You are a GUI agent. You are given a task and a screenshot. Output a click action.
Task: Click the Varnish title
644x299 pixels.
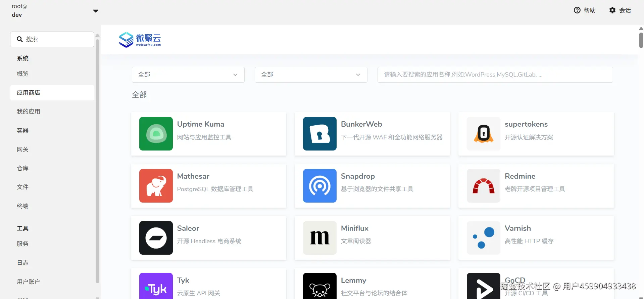pos(518,228)
